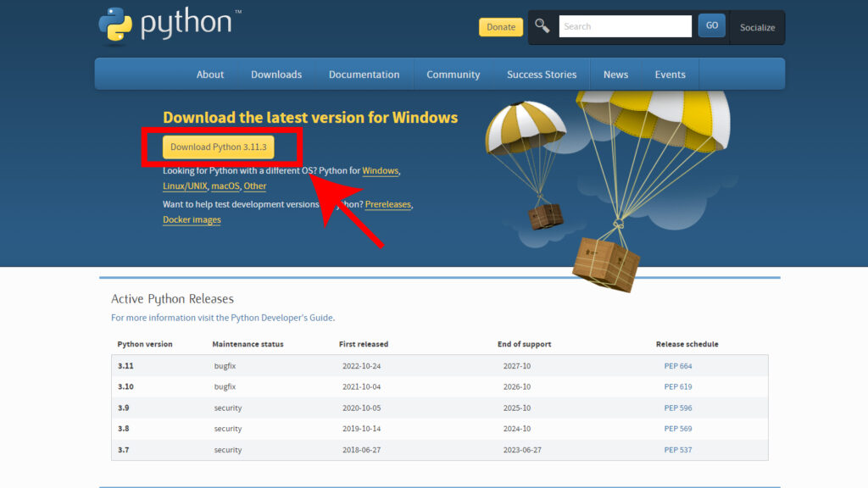Click the 3.9 version cell
Image resolution: width=868 pixels, height=488 pixels.
[x=124, y=408]
